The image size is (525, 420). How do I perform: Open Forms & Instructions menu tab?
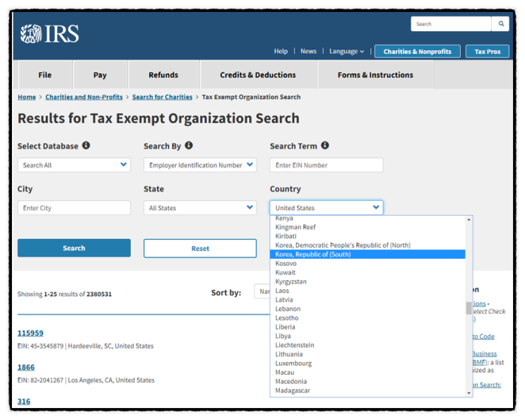point(375,75)
